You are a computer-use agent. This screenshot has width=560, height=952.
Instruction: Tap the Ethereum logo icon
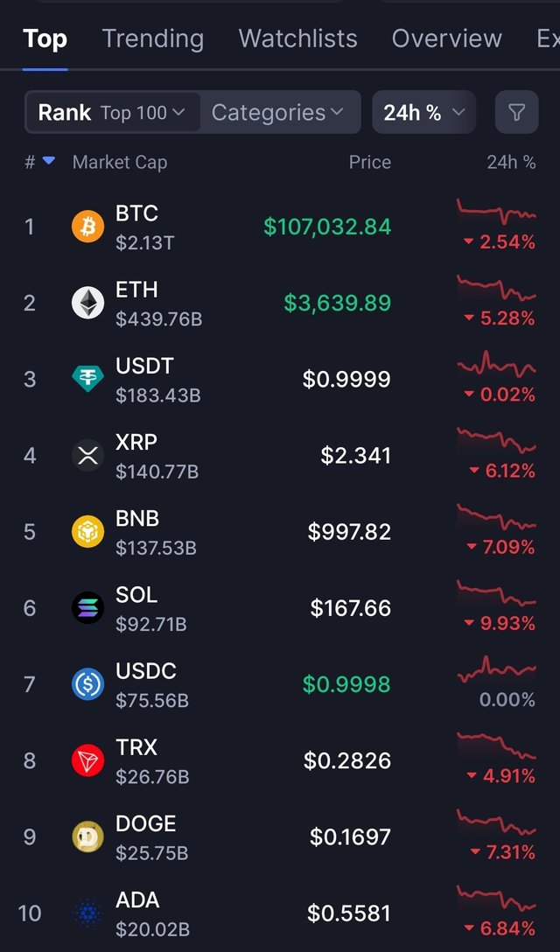(x=87, y=304)
